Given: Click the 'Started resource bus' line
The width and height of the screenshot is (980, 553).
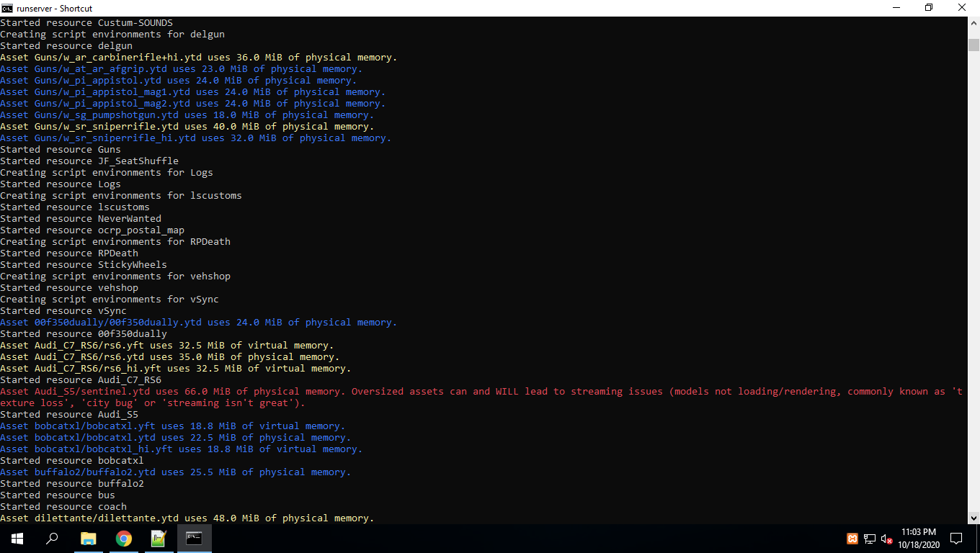Looking at the screenshot, I should [x=58, y=495].
